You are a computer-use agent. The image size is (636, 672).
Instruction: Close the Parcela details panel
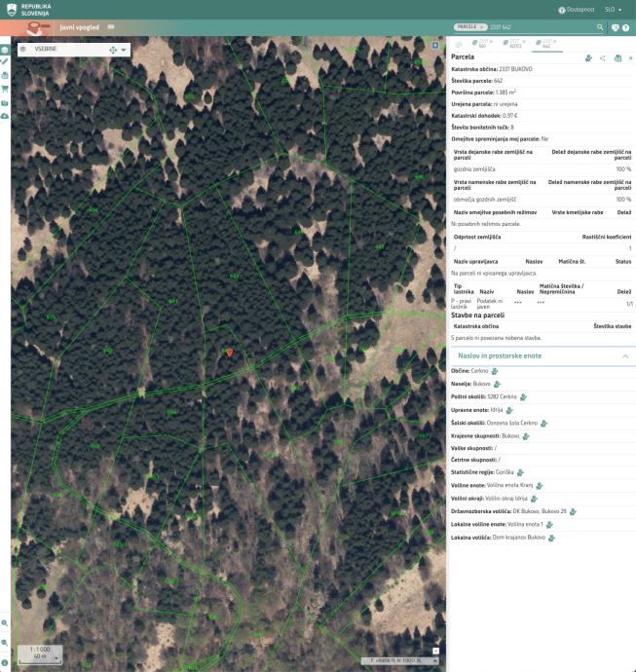pyautogui.click(x=630, y=58)
